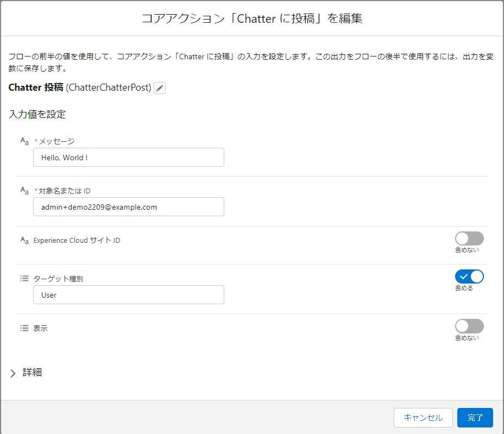Click the 表示 field label
504x434 pixels.
(40, 328)
